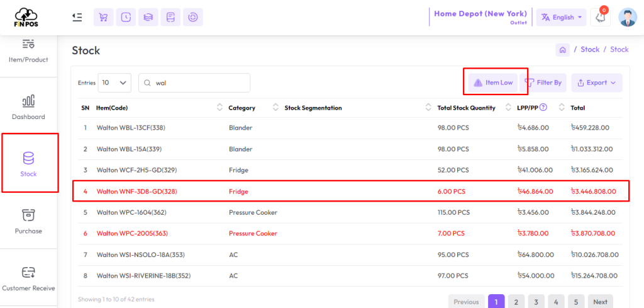644x308 pixels.
Task: Open the notification bell
Action: click(600, 17)
